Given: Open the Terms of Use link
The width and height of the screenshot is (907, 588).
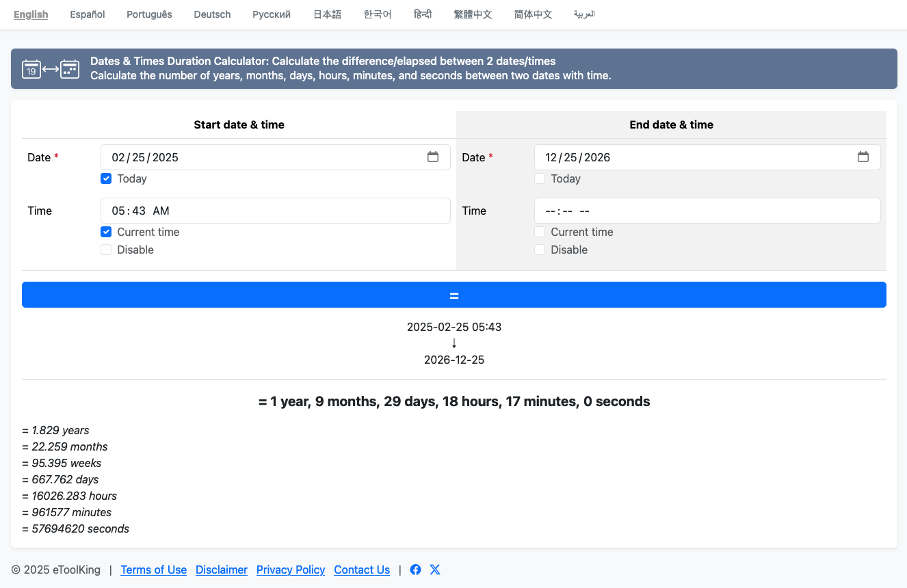Looking at the screenshot, I should click(x=153, y=570).
